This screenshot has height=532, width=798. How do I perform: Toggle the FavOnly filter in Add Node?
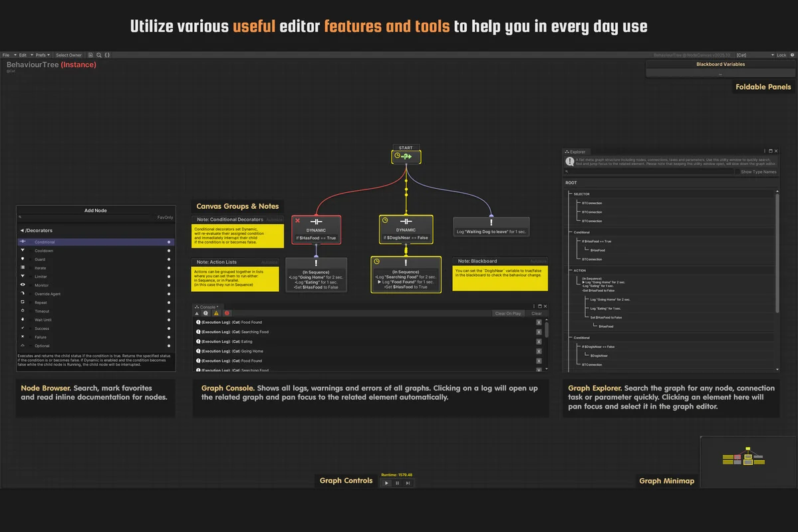click(x=165, y=217)
